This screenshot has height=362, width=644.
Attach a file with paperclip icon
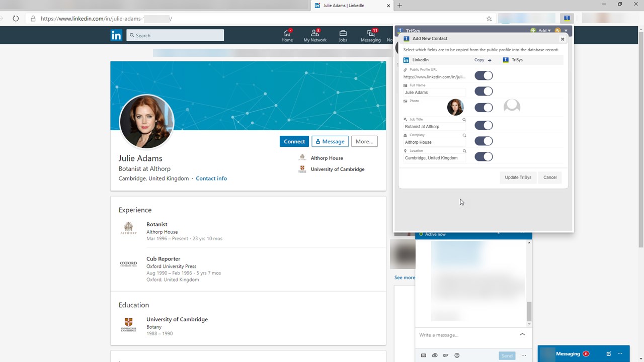pyautogui.click(x=435, y=355)
